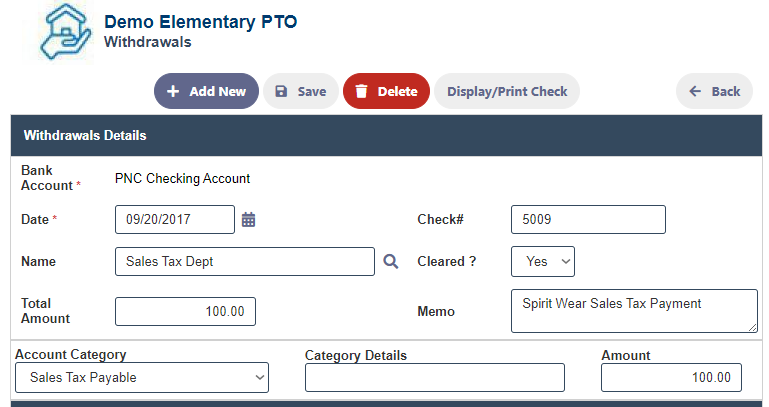Click the plus icon on Add New
The width and height of the screenshot is (769, 407).
point(173,91)
